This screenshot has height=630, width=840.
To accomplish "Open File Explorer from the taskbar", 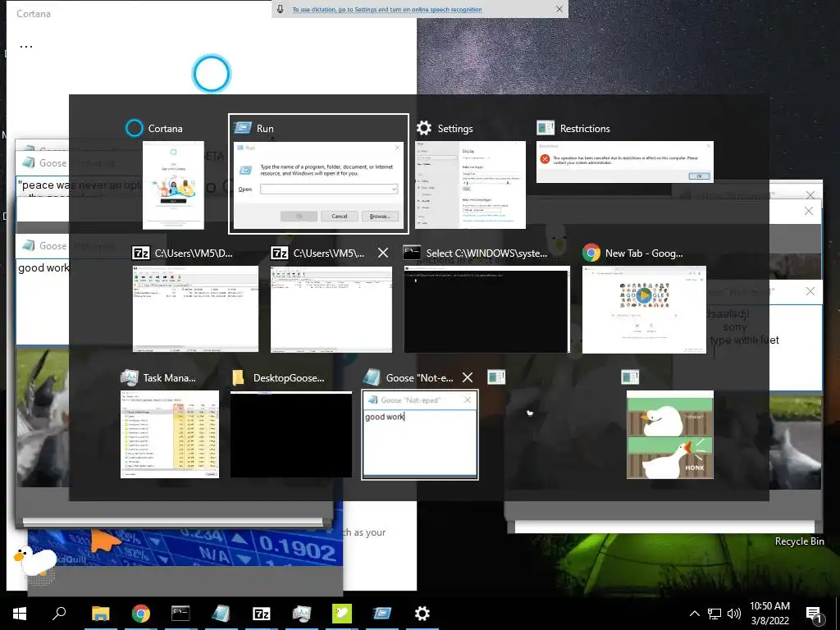I will click(x=101, y=614).
